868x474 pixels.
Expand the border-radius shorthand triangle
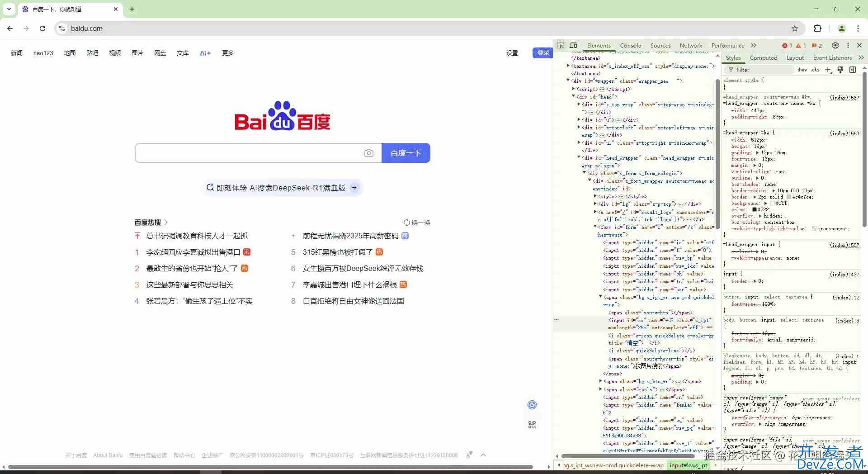coord(774,190)
